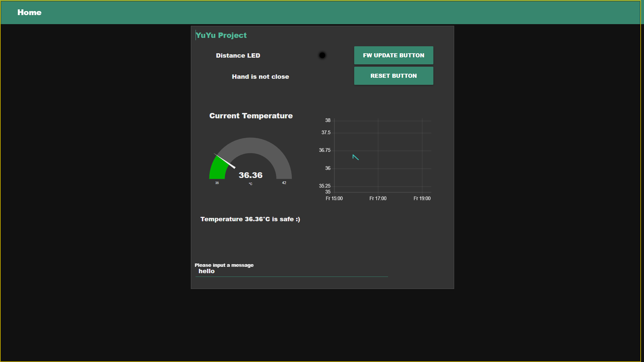Viewport: 644px width, 362px height.
Task: Click the Hand is not close text
Action: click(x=260, y=77)
